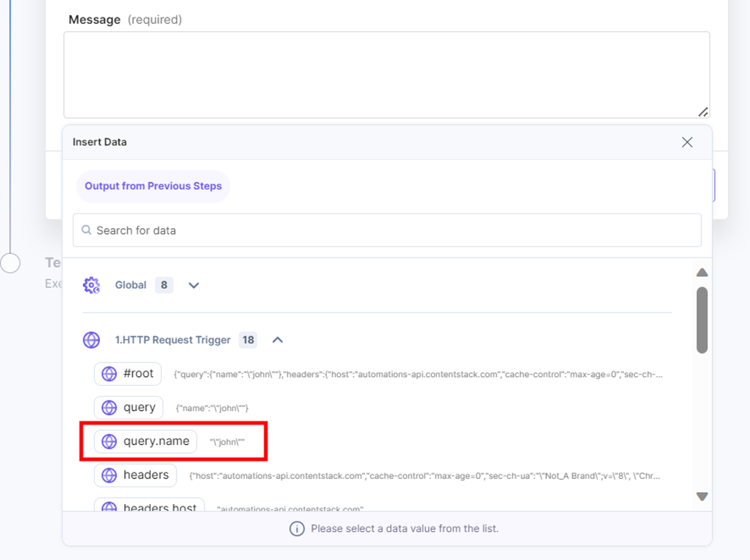Click the globe icon on the headers pill

click(109, 475)
